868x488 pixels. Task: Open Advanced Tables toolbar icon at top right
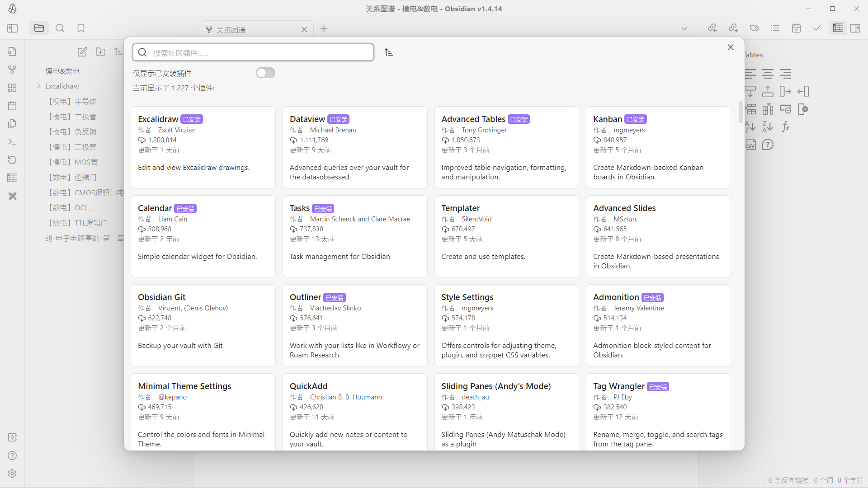838,28
